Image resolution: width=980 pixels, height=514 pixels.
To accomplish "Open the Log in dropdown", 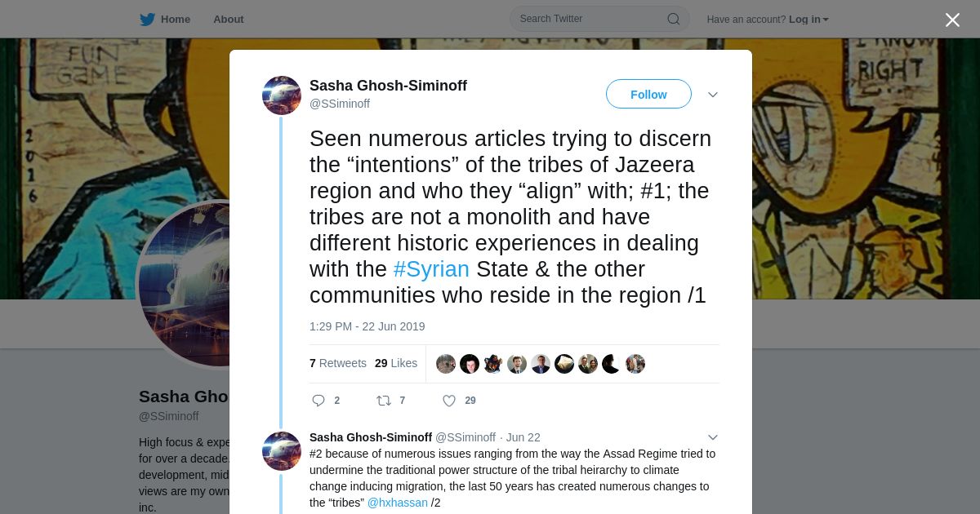I will point(808,20).
